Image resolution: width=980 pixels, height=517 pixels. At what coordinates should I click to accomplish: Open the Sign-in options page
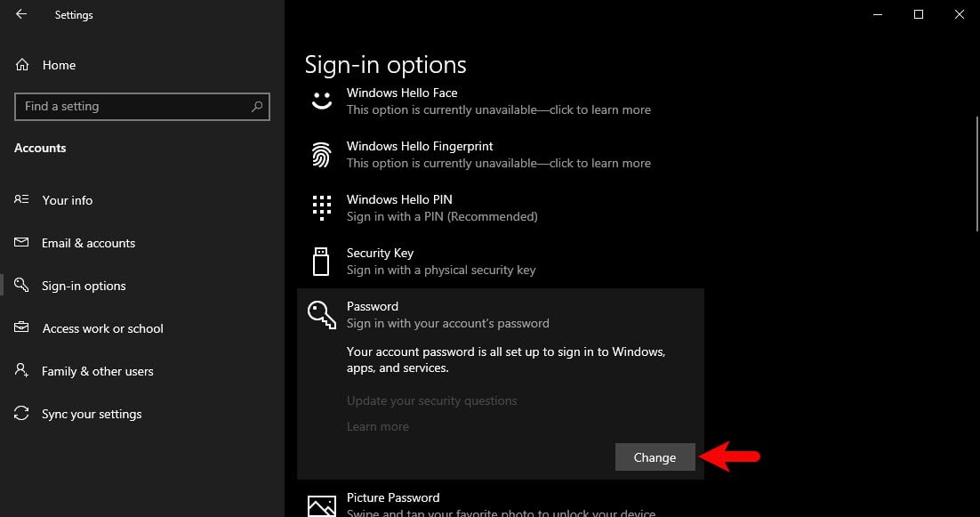click(84, 286)
